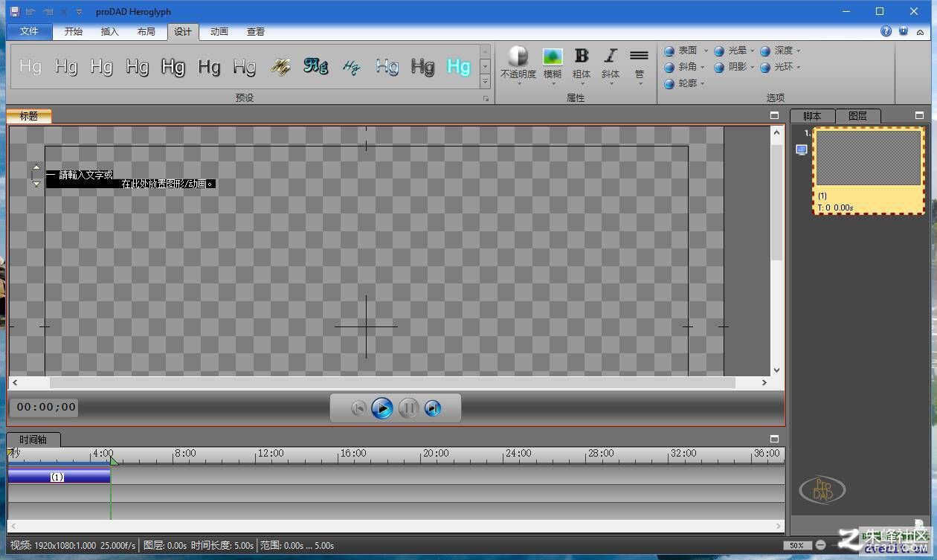Click the 标题 title panel tab
This screenshot has height=560, width=937.
[x=29, y=116]
